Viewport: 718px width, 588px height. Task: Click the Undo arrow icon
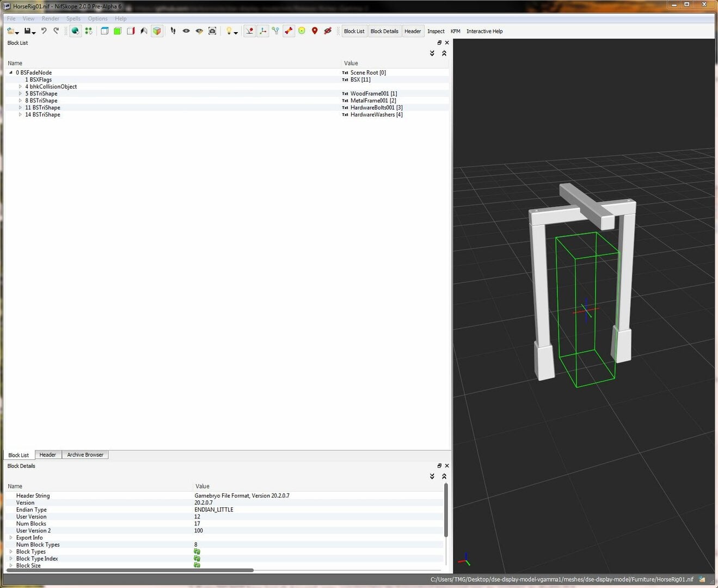coord(44,31)
